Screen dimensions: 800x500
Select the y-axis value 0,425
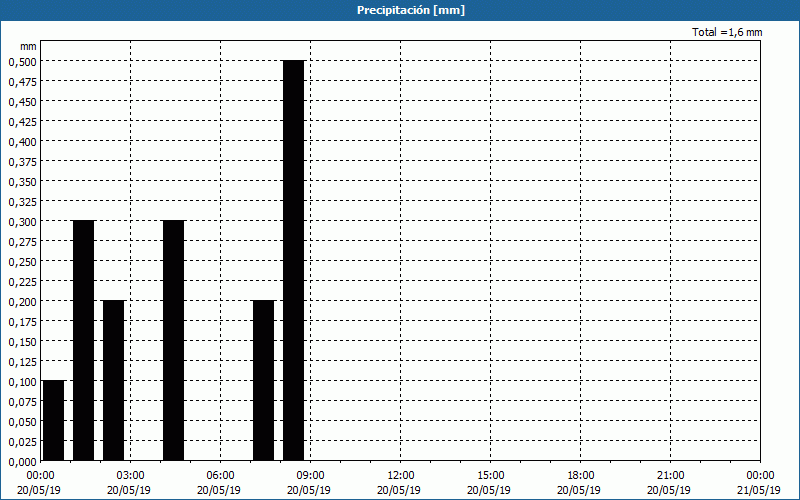tap(22, 121)
